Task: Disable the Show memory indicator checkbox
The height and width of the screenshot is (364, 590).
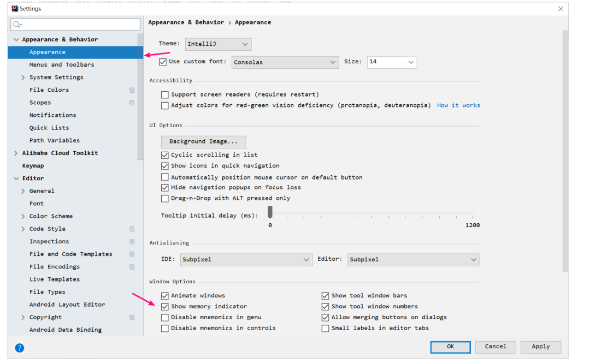Action: (165, 307)
